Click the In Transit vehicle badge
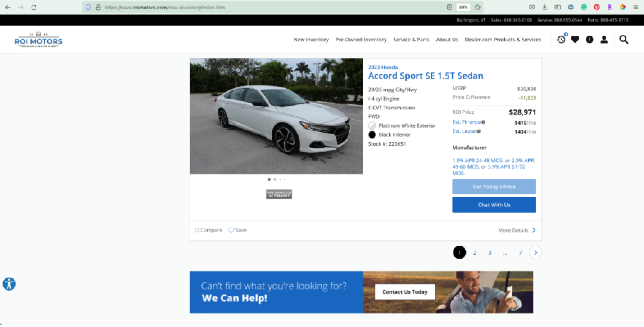 (x=279, y=194)
